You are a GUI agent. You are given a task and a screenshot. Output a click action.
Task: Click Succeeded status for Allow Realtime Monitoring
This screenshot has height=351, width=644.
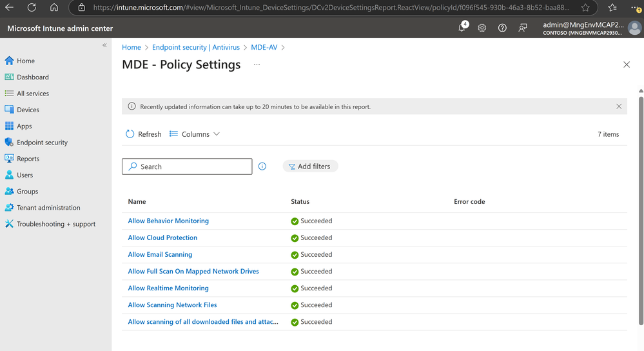[312, 288]
